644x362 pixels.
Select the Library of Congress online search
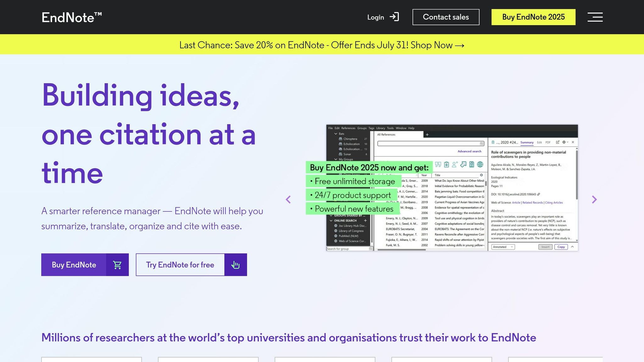click(349, 231)
